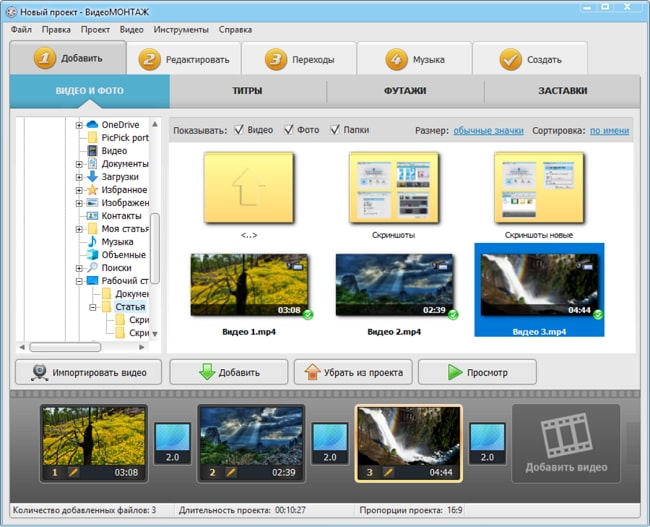The image size is (650, 527).
Task: Toggle the Папки filter checkbox
Action: 334,130
